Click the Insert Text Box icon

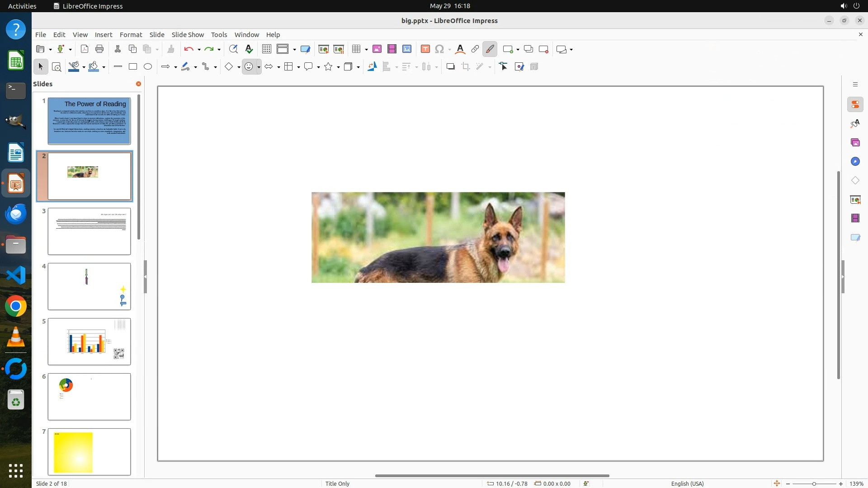click(x=425, y=49)
